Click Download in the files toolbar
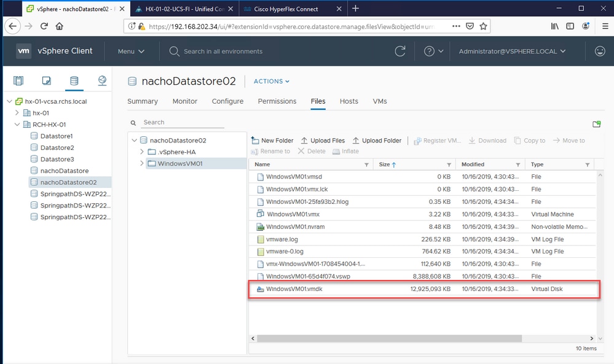This screenshot has height=364, width=614. click(x=487, y=141)
